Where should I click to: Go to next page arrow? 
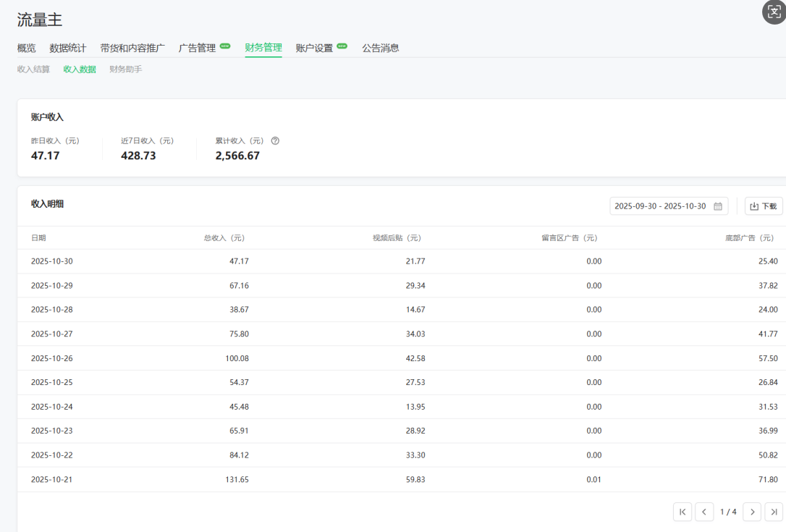[x=752, y=512]
